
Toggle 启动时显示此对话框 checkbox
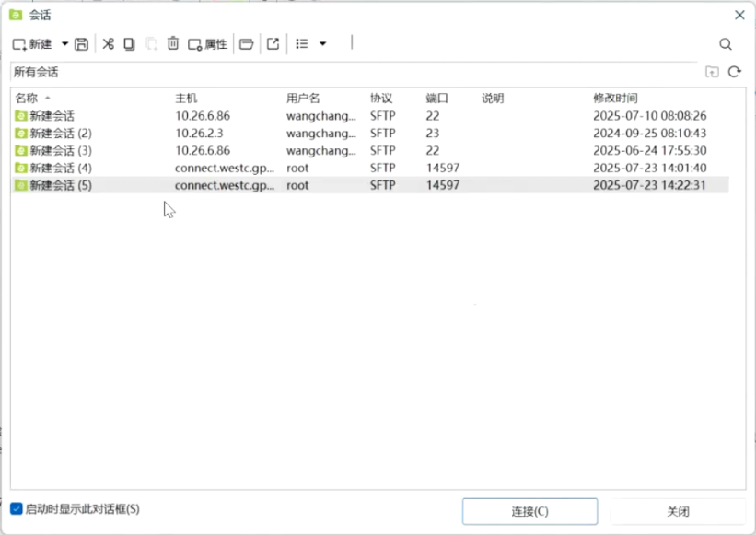[x=16, y=509]
